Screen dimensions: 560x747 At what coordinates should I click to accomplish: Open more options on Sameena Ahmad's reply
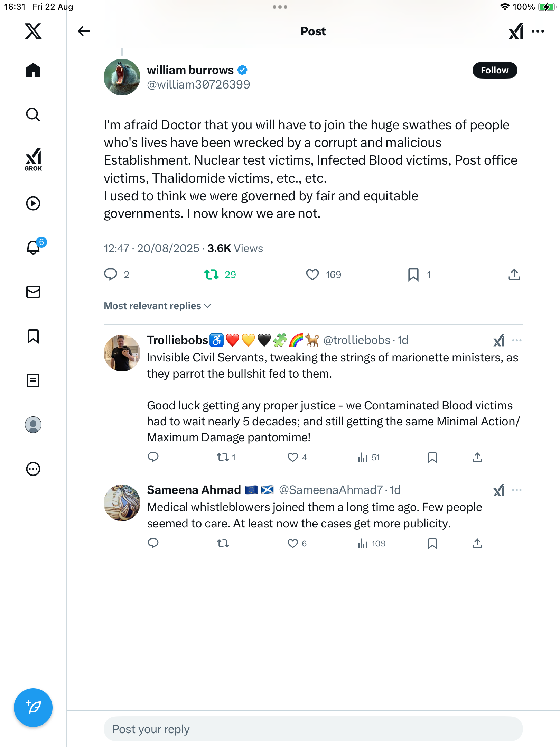pyautogui.click(x=516, y=490)
